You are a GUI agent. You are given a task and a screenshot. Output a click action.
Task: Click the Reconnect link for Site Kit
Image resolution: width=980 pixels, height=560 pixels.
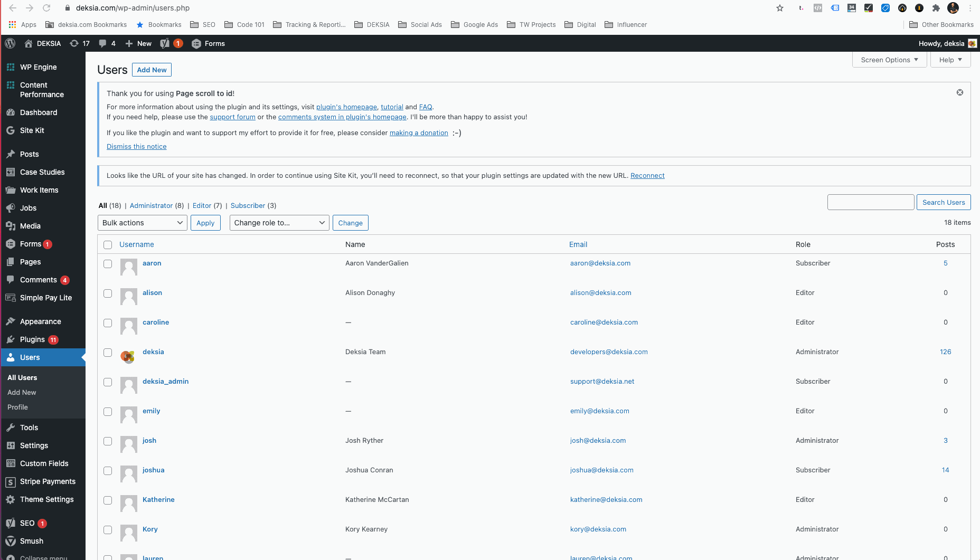click(x=647, y=175)
